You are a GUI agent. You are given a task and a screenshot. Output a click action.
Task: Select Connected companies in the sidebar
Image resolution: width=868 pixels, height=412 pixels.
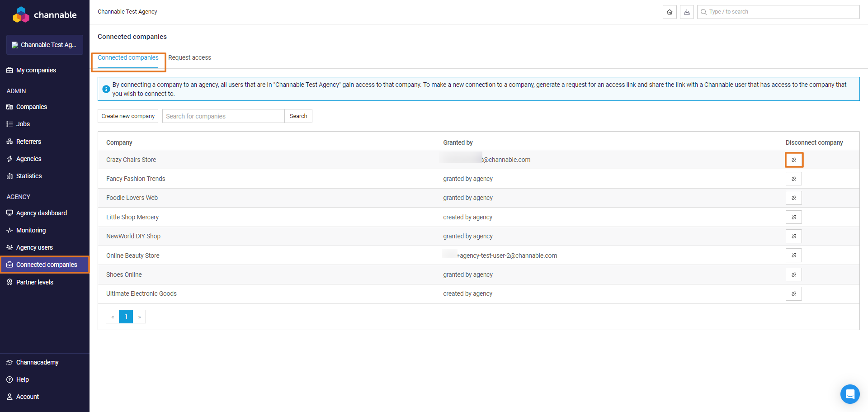45,265
